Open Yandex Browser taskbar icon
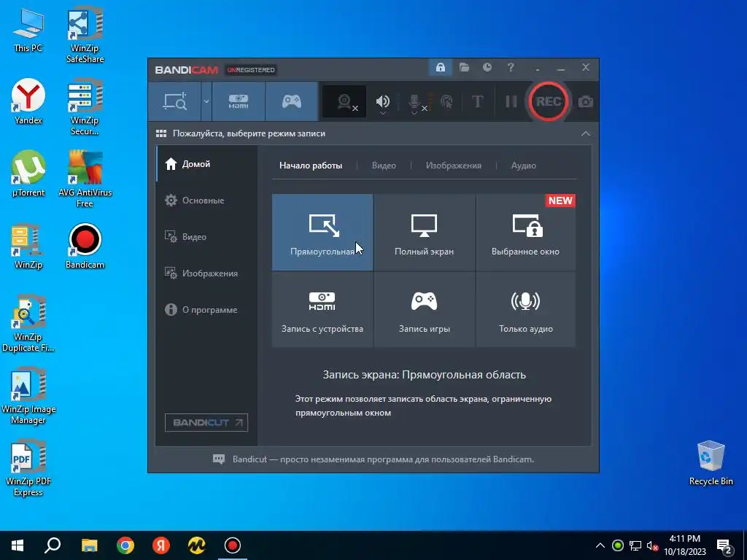The height and width of the screenshot is (560, 747). coord(161,545)
